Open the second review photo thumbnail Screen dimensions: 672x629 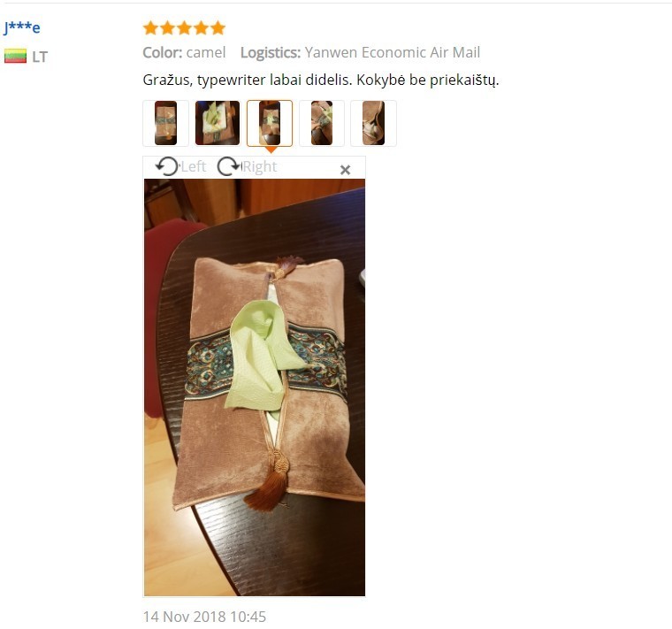pyautogui.click(x=218, y=124)
